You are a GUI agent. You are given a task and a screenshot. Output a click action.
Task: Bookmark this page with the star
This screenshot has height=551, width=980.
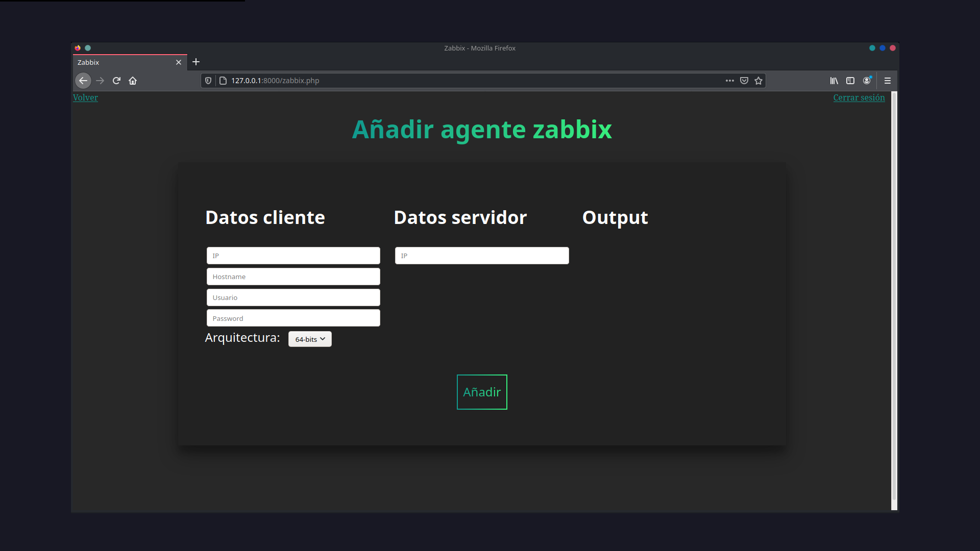[758, 81]
